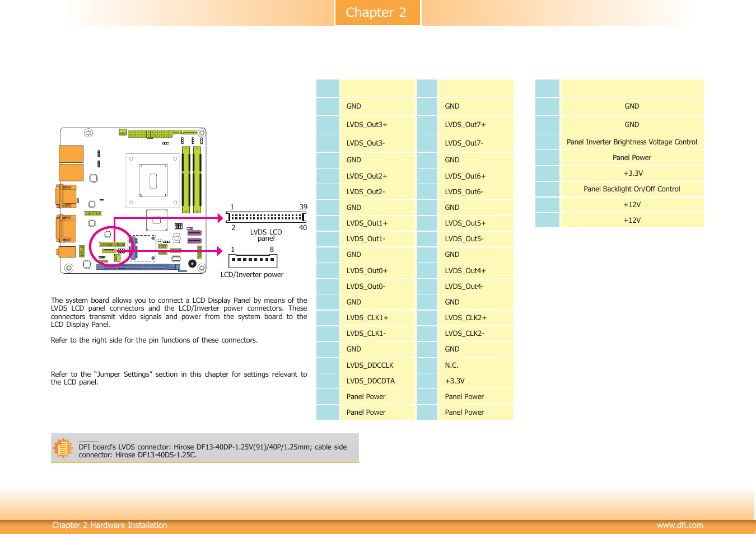Select the sentence 'Refer to the right side for the pin functions'

point(155,340)
